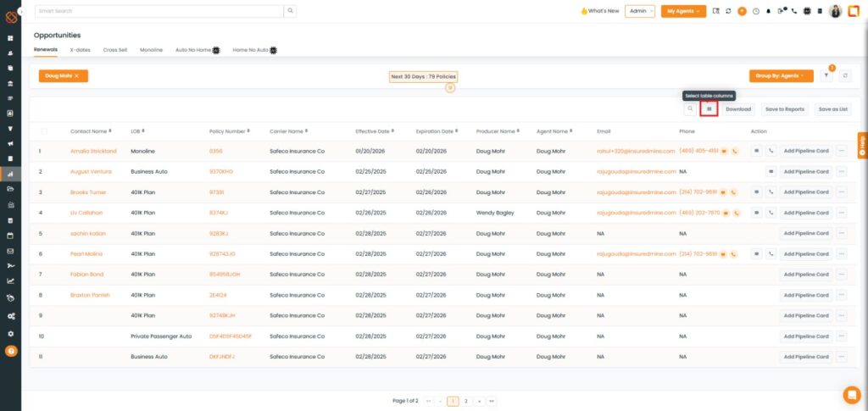Open the Select table columns icon
The image size is (868, 411).
coord(709,108)
